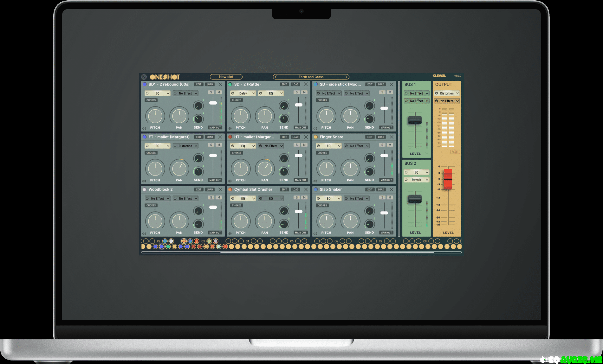Click the blue color dot of FT - mallet
The width and height of the screenshot is (603, 364).
(145, 137)
